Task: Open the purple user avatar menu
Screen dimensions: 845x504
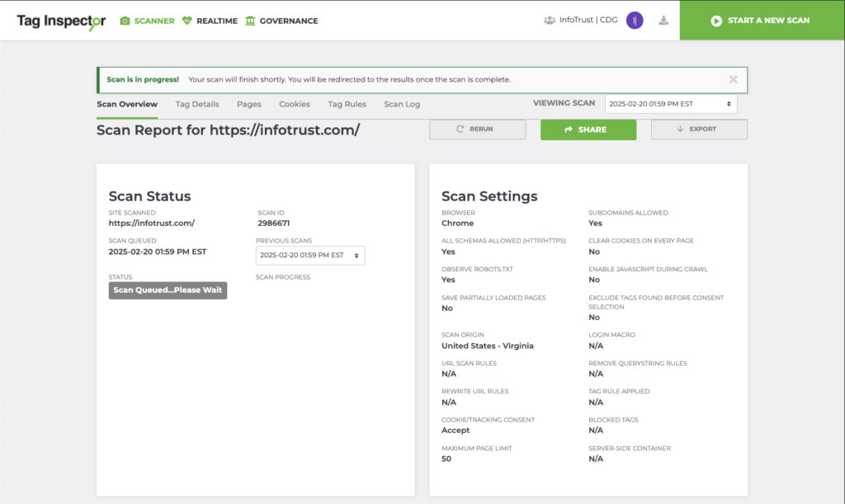Action: [635, 21]
